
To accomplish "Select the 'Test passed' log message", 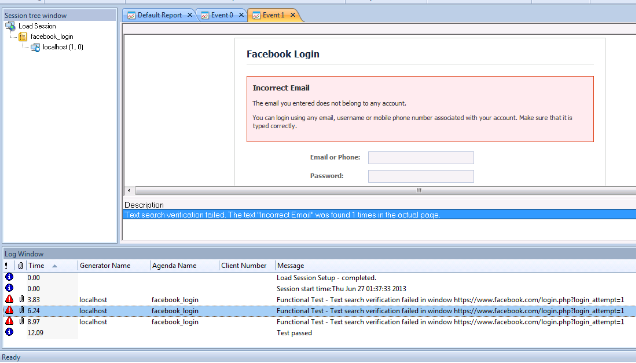I will point(294,333).
